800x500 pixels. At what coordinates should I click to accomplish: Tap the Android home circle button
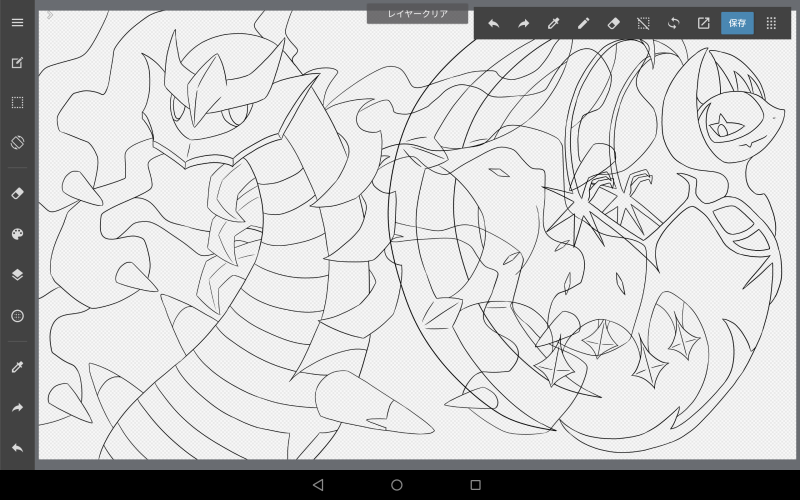click(396, 485)
